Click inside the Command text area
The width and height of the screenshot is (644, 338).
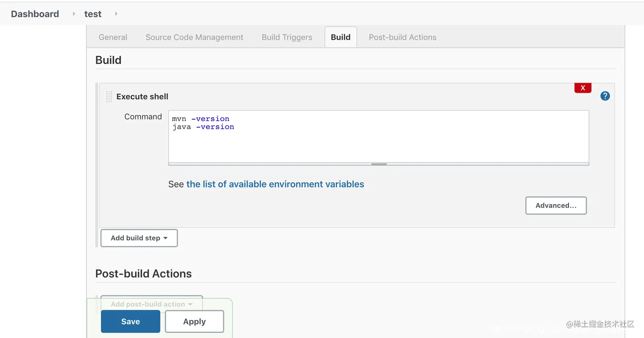pos(378,141)
